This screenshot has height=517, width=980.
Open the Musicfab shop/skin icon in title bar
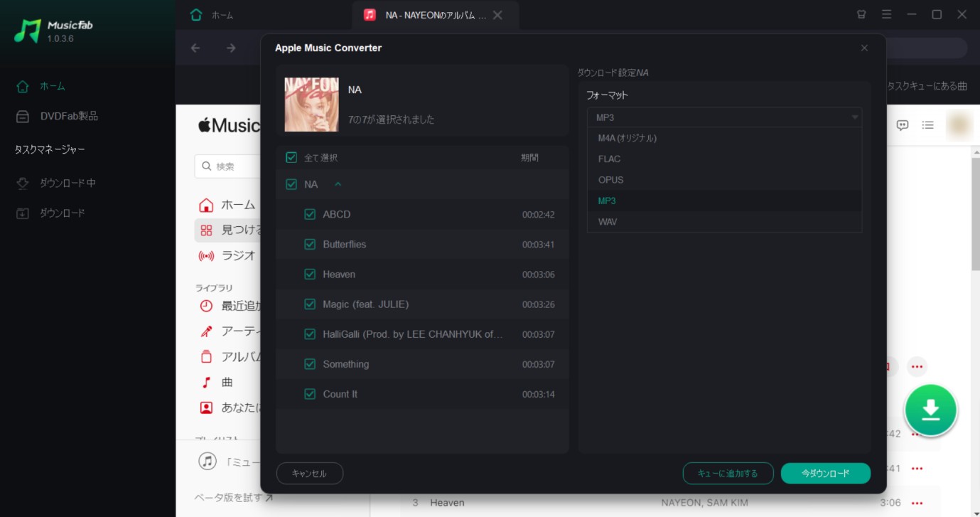coord(861,14)
